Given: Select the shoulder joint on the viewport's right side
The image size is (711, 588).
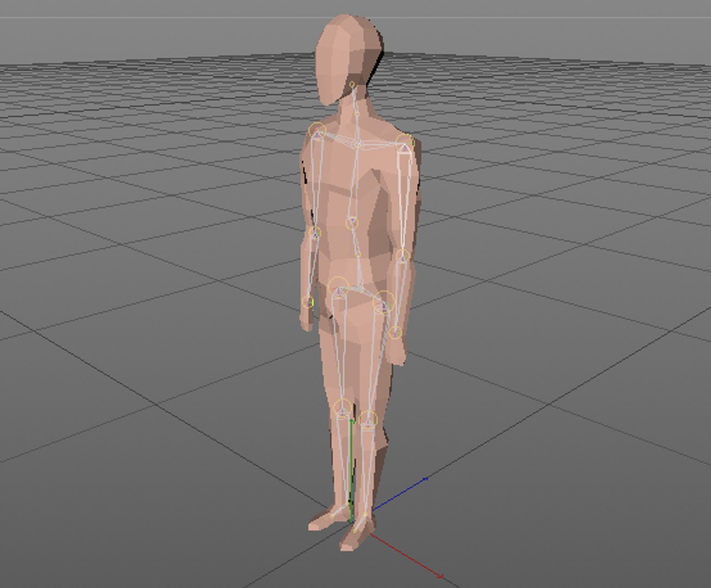Looking at the screenshot, I should (x=404, y=144).
